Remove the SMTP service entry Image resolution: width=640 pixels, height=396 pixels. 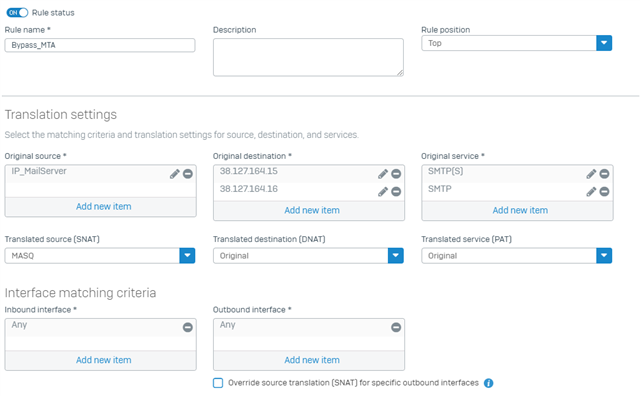click(x=604, y=191)
